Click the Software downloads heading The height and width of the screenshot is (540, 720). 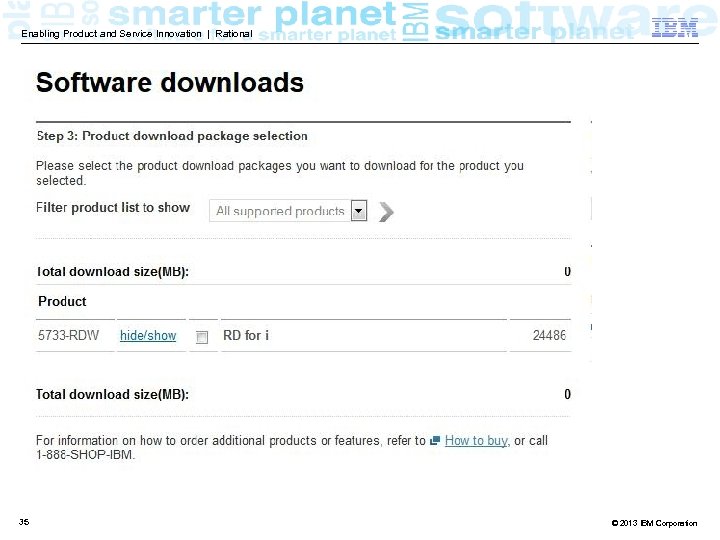tap(170, 83)
